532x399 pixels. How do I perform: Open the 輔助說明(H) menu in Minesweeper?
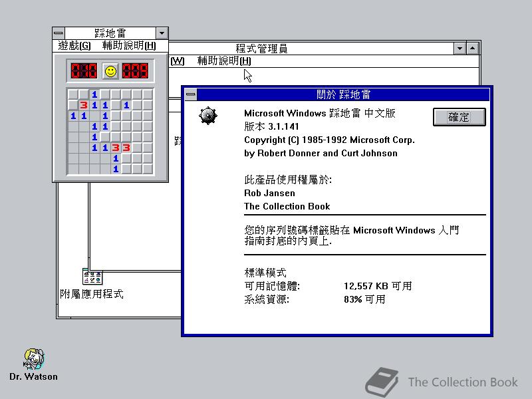point(129,45)
